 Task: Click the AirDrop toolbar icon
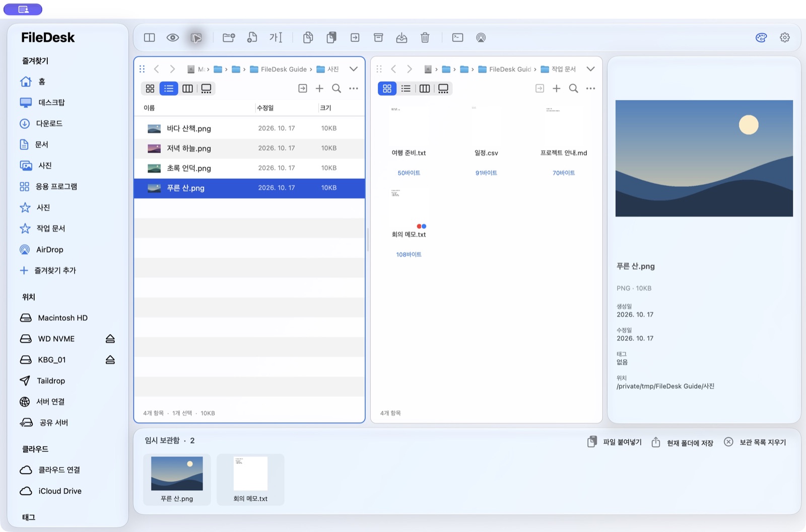(x=481, y=38)
